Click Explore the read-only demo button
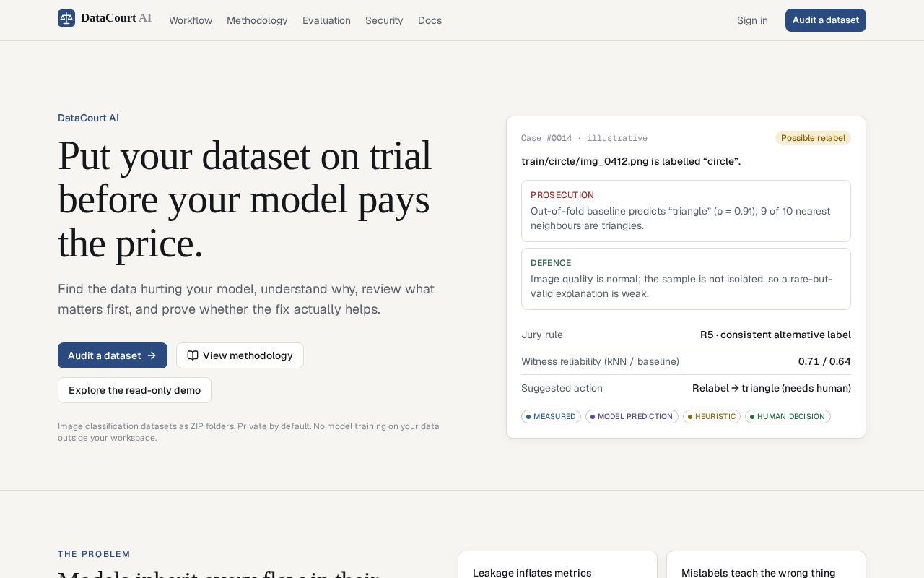Image resolution: width=924 pixels, height=578 pixels. (134, 390)
